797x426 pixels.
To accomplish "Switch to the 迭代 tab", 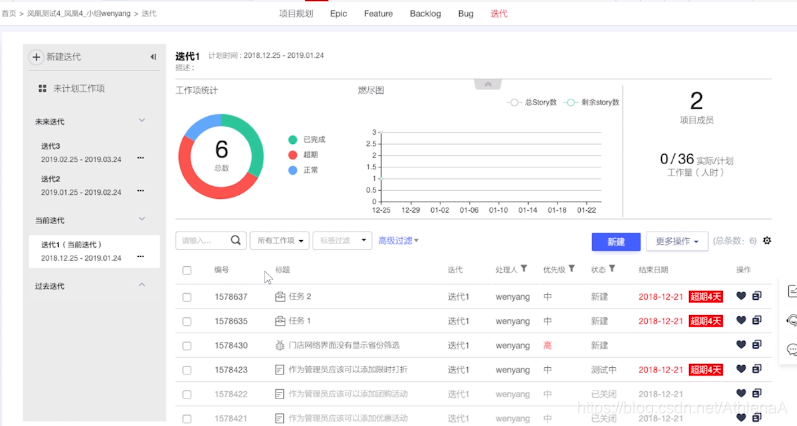I will 499,14.
